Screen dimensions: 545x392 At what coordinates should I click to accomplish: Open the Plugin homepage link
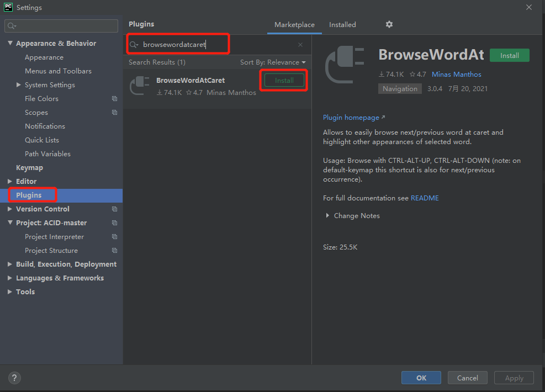(351, 117)
